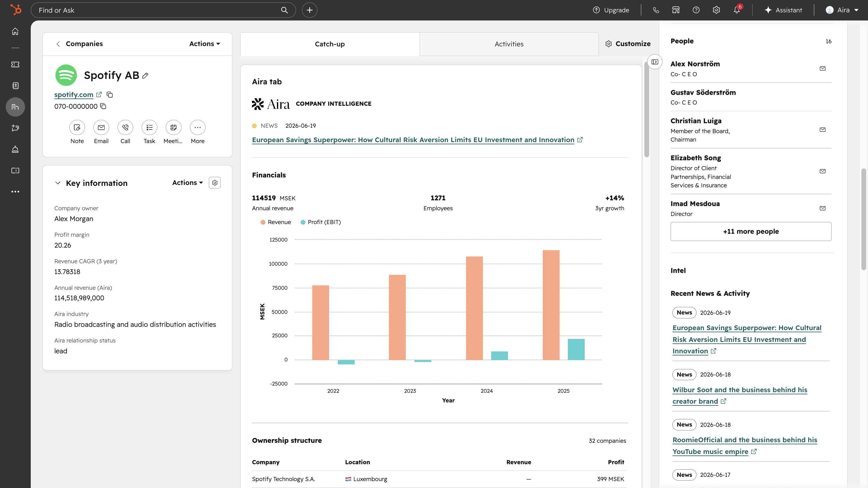Open the HubSpot sprocket logo home

(15, 9)
